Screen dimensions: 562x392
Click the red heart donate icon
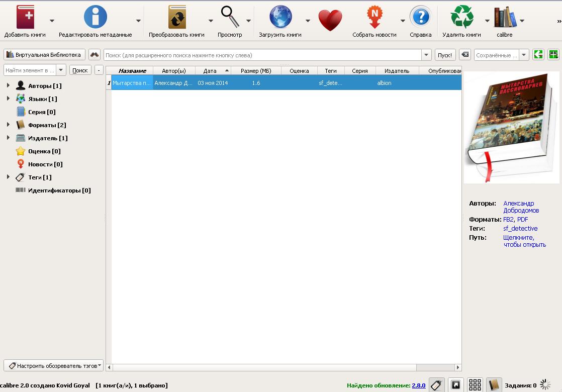(x=330, y=20)
